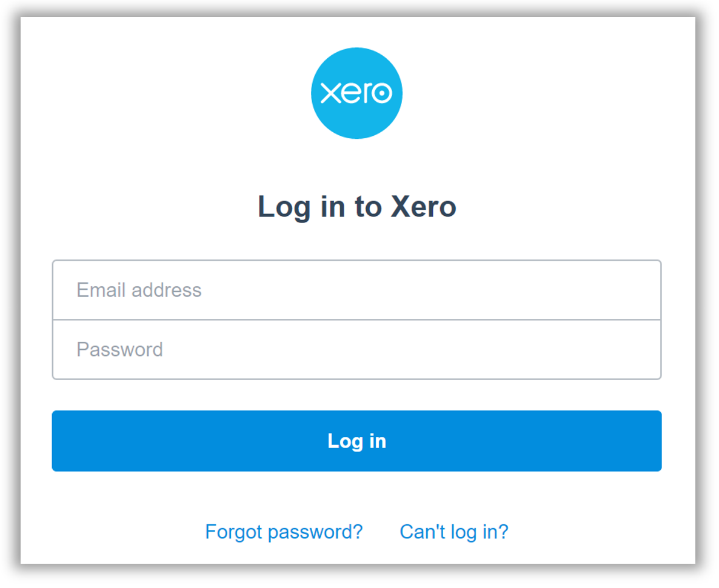The image size is (719, 588).
Task: Click the white xero wordmark inside the logo
Action: tap(356, 93)
